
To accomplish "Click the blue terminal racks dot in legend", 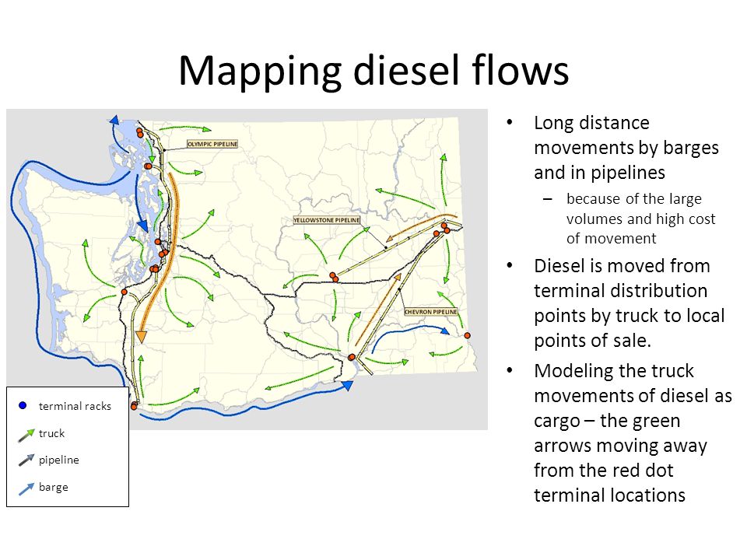I will tap(23, 406).
